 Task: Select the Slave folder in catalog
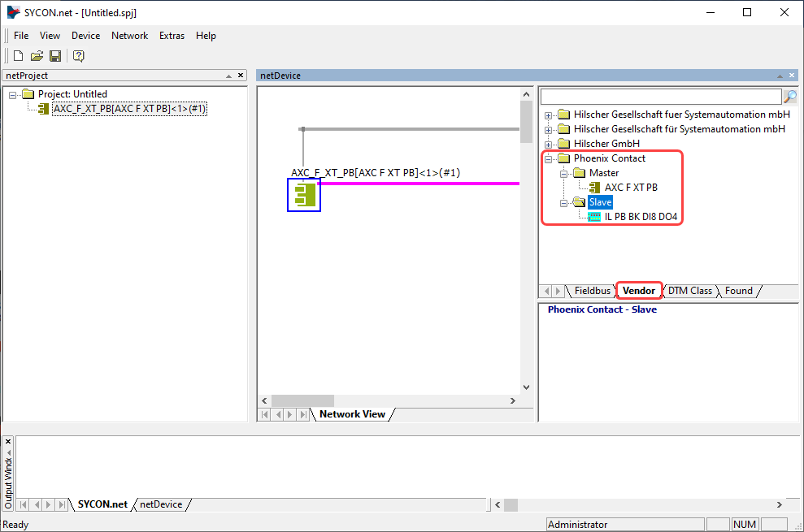(600, 202)
